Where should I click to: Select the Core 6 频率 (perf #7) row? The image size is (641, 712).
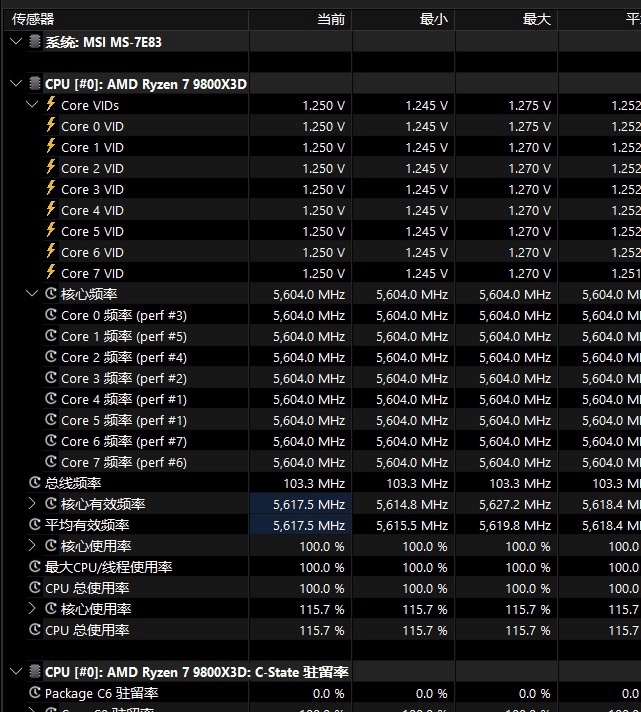tap(124, 441)
